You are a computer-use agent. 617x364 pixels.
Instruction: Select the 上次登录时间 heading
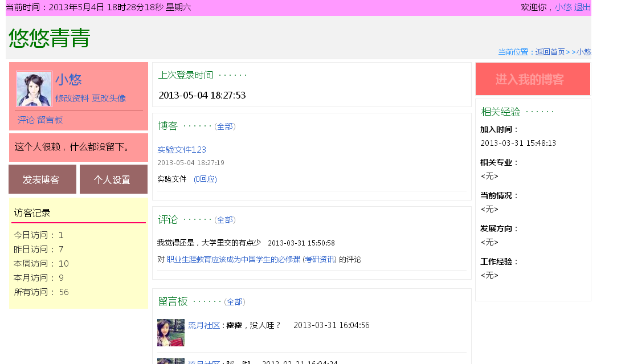tap(186, 75)
